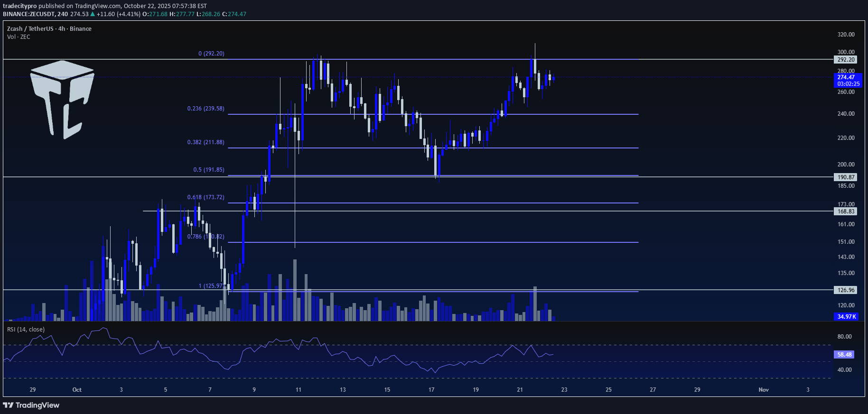Select the 190.87 horizontal line price tag
Image resolution: width=868 pixels, height=414 pixels.
pyautogui.click(x=845, y=177)
